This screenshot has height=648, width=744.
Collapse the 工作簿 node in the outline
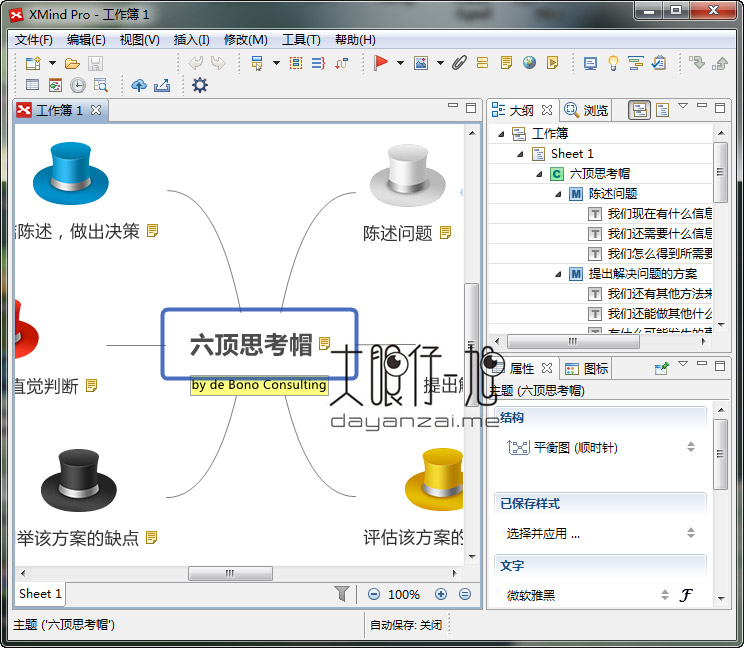coord(501,134)
